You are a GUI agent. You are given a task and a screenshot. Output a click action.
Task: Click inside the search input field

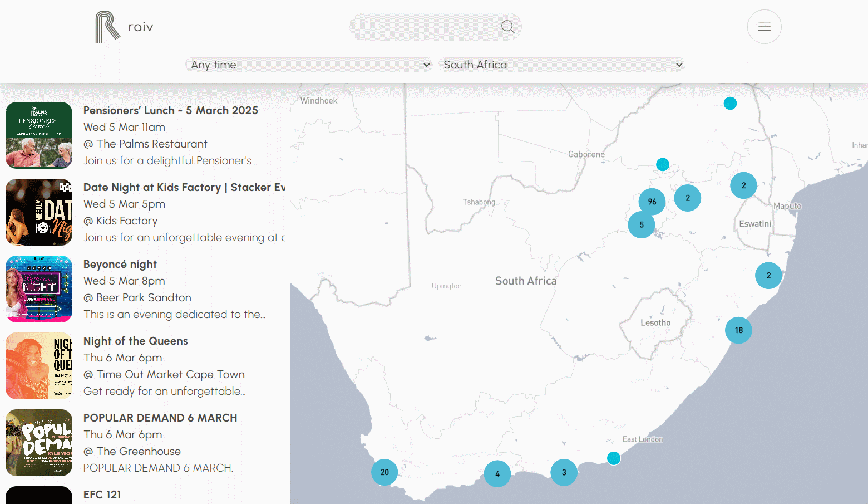coord(426,27)
